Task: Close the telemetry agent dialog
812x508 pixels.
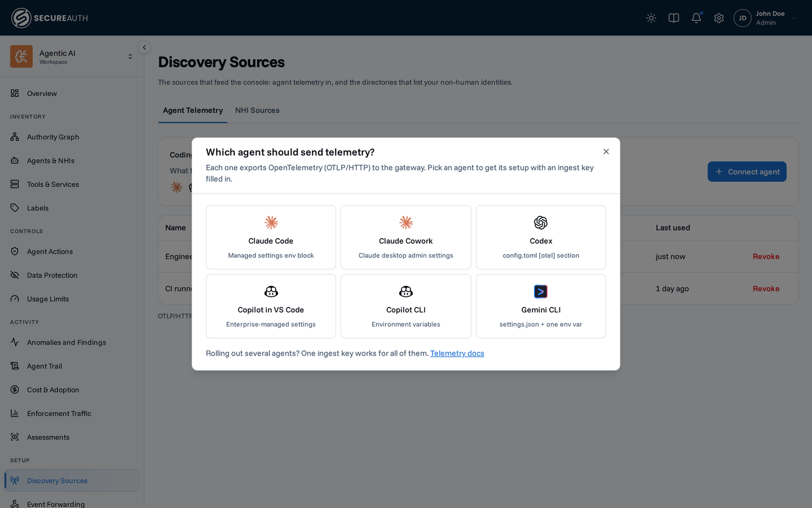Action: 606,152
